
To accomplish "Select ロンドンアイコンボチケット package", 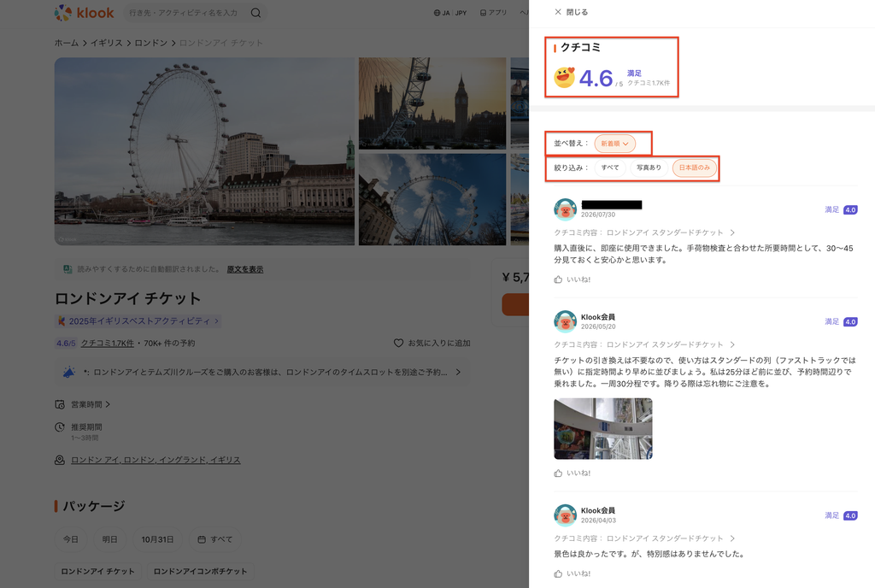I will (200, 571).
